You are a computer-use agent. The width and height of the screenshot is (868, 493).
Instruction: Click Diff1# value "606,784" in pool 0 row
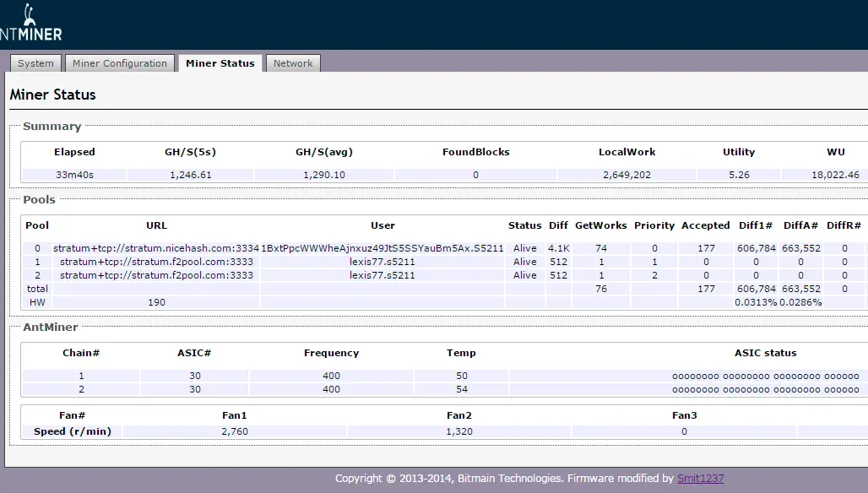(x=757, y=248)
